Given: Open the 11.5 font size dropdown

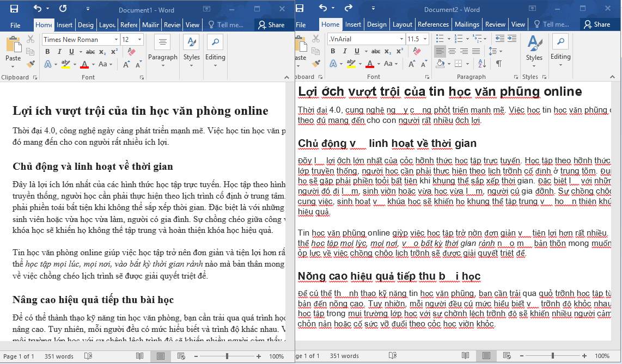Looking at the screenshot, I should tap(425, 39).
